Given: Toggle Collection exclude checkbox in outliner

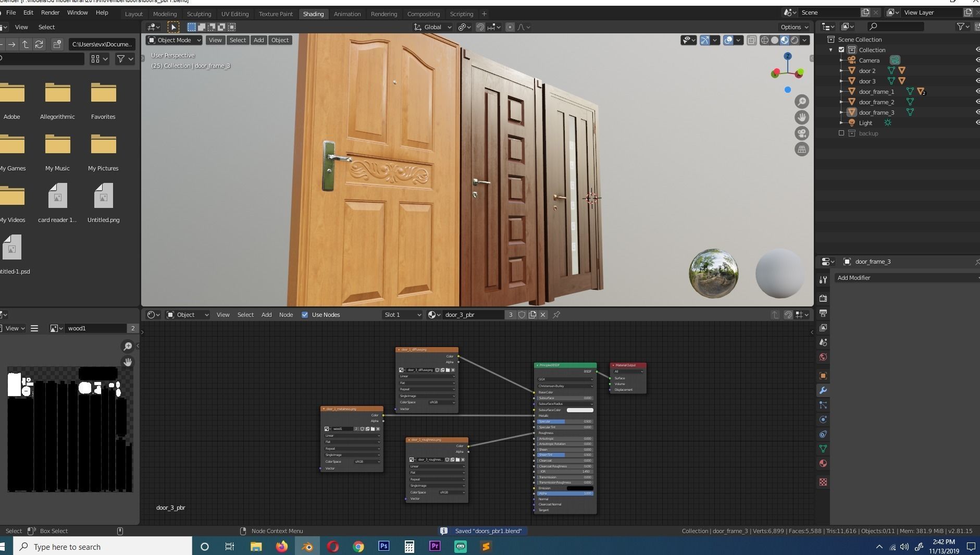Looking at the screenshot, I should 841,50.
